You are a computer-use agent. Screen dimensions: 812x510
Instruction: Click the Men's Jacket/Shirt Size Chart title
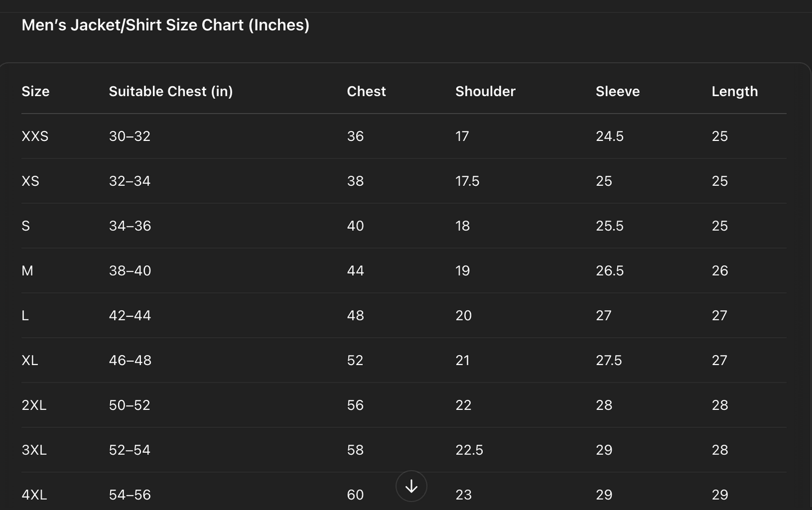[165, 25]
